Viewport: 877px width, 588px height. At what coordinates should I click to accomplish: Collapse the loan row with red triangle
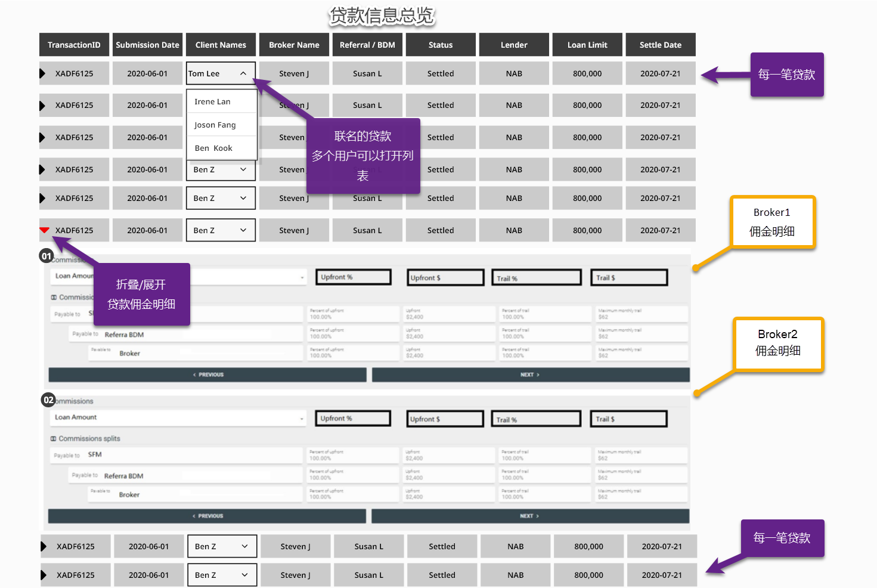coord(44,230)
